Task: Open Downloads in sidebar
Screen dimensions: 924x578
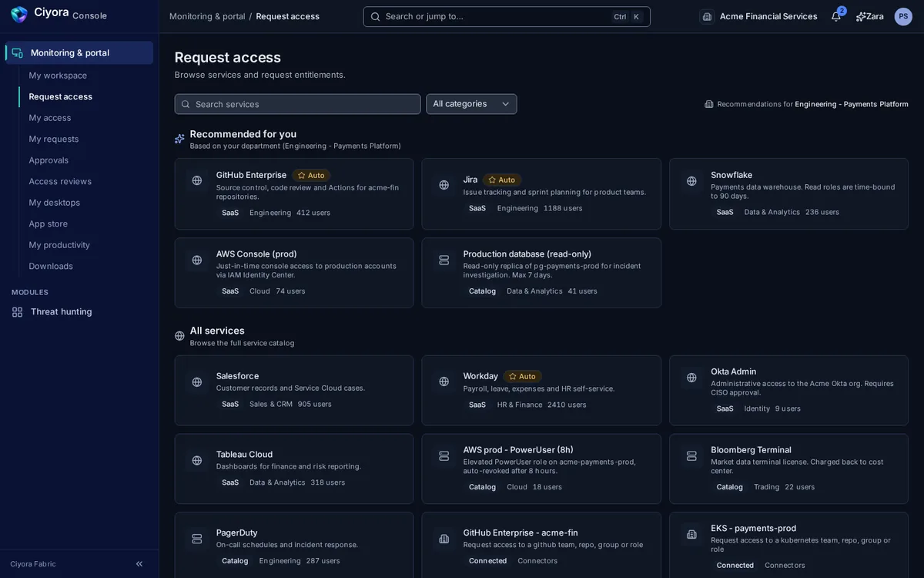Action: (x=51, y=267)
